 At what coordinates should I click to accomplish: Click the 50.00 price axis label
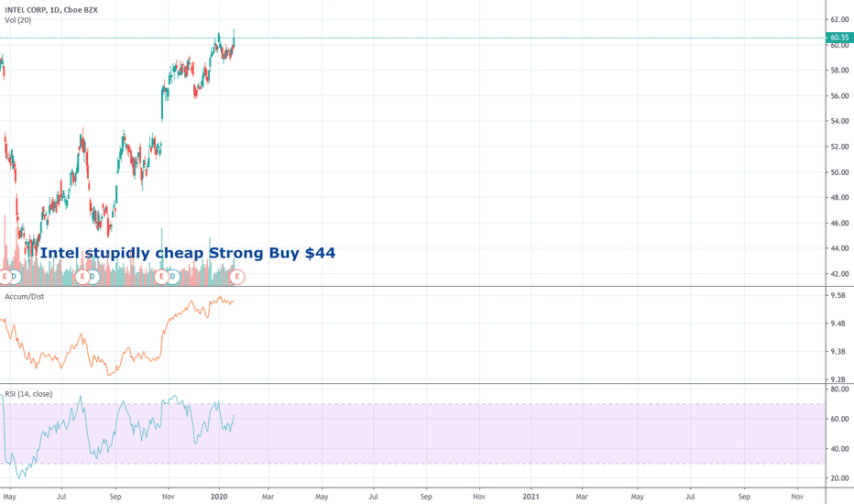tap(839, 172)
